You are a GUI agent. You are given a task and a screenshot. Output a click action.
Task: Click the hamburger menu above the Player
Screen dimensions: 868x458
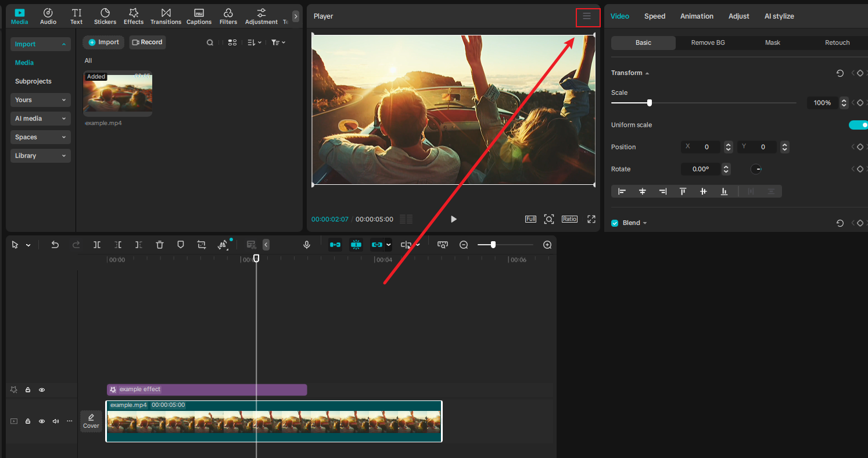(x=588, y=17)
